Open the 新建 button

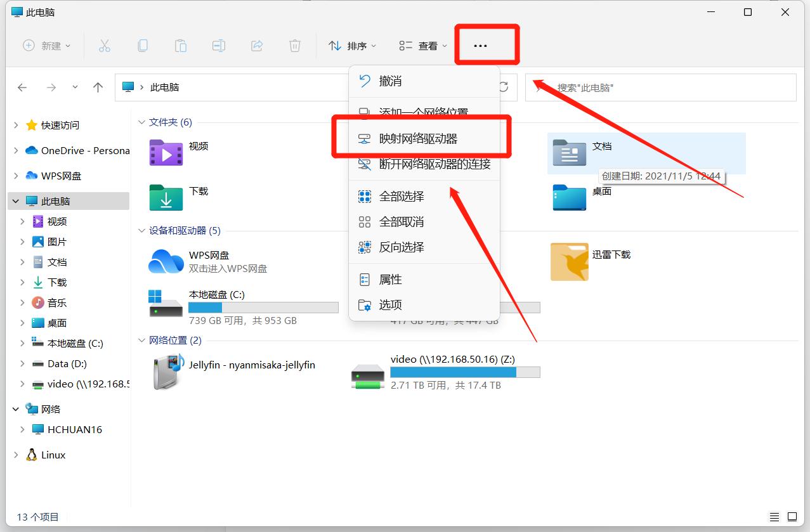(45, 45)
